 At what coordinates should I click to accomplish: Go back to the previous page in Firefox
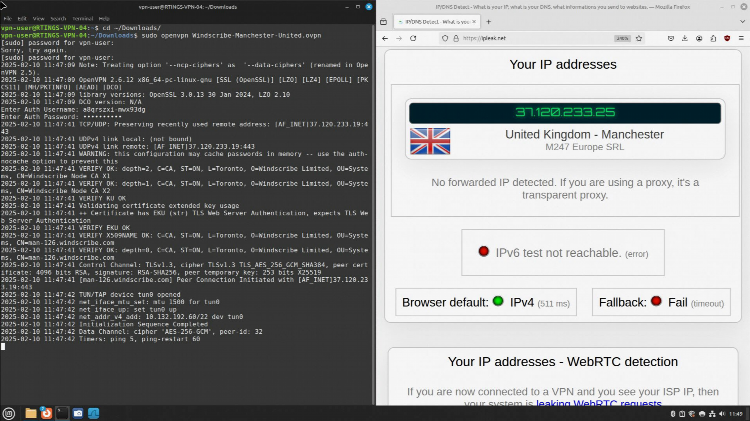click(x=385, y=38)
